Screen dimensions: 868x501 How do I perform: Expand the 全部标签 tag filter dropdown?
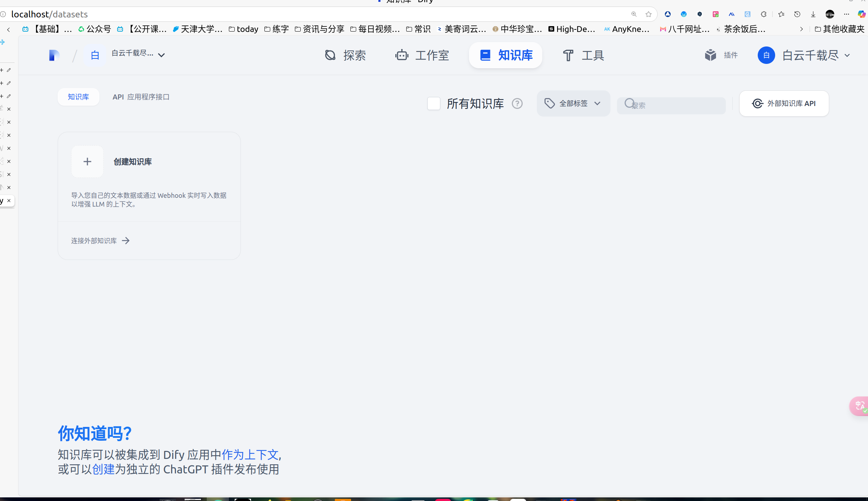pyautogui.click(x=573, y=104)
